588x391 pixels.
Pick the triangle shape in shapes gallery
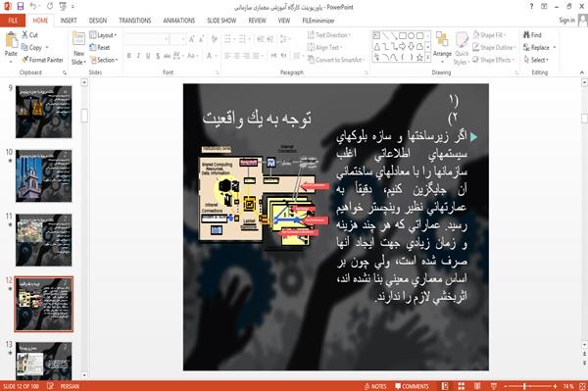[376, 46]
